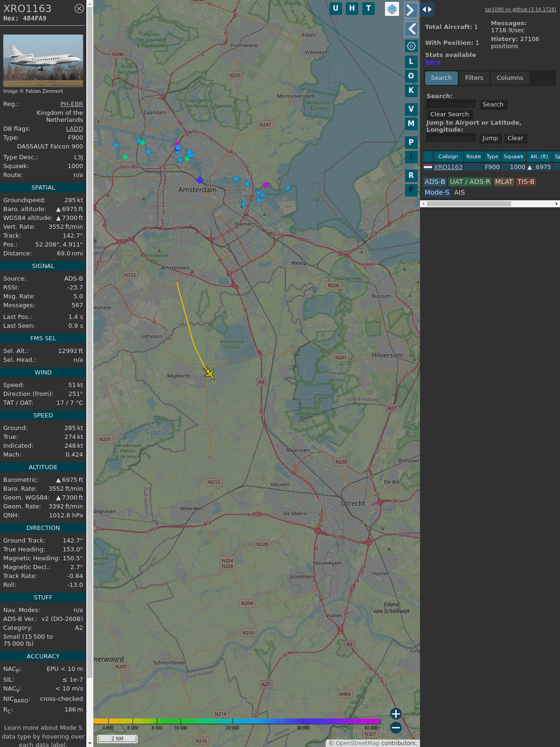Click the T trails toggle button

pyautogui.click(x=369, y=8)
